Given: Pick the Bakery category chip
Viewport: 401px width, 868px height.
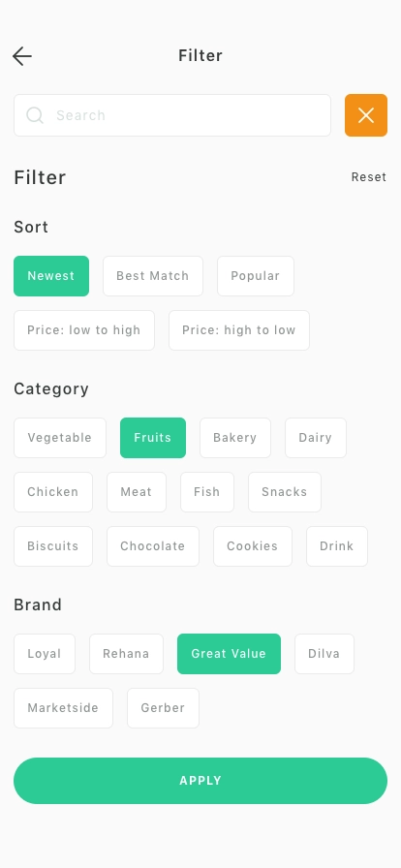Looking at the screenshot, I should pos(234,437).
